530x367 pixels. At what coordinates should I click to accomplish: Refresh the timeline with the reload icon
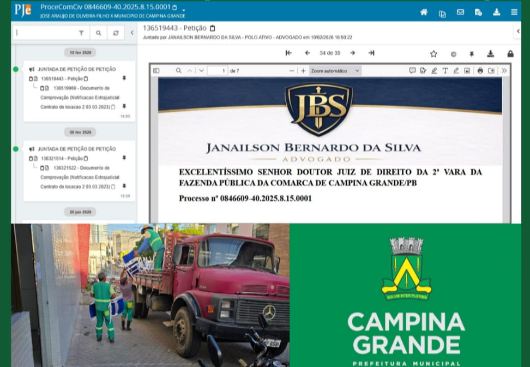(116, 33)
